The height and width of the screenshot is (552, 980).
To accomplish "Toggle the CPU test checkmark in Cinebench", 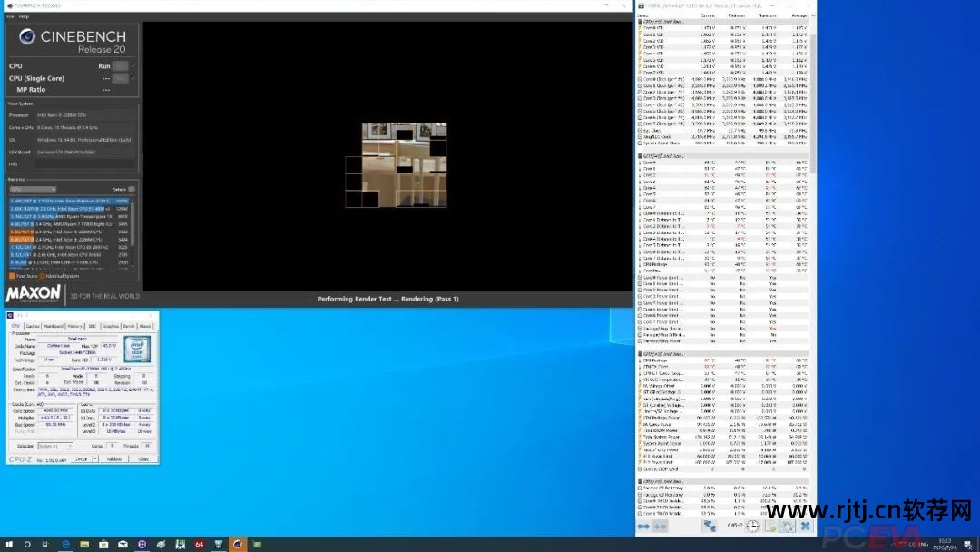I will [x=132, y=65].
